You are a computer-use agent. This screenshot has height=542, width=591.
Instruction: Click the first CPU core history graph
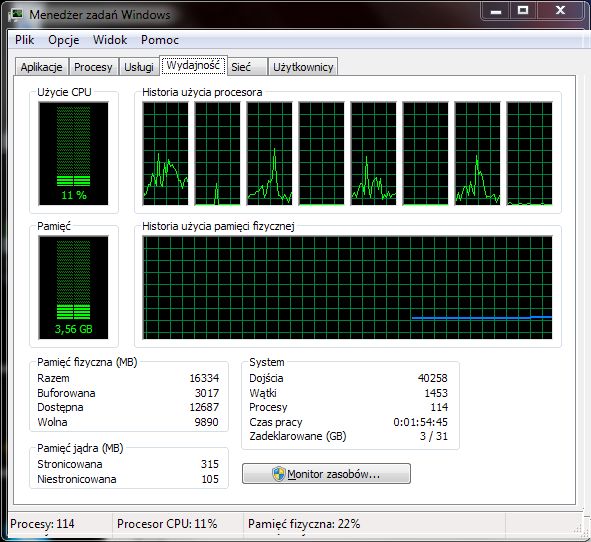[165, 153]
